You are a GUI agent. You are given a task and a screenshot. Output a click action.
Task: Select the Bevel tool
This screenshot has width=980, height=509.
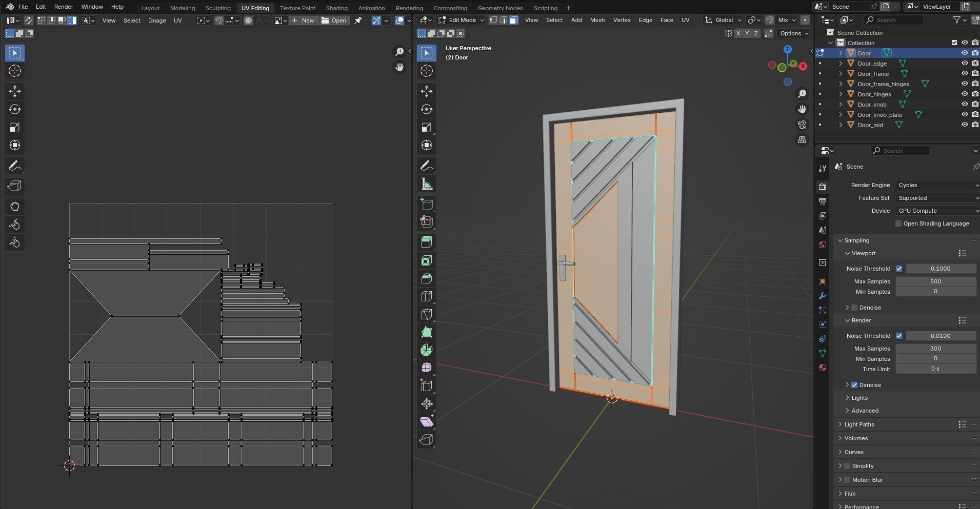[427, 278]
